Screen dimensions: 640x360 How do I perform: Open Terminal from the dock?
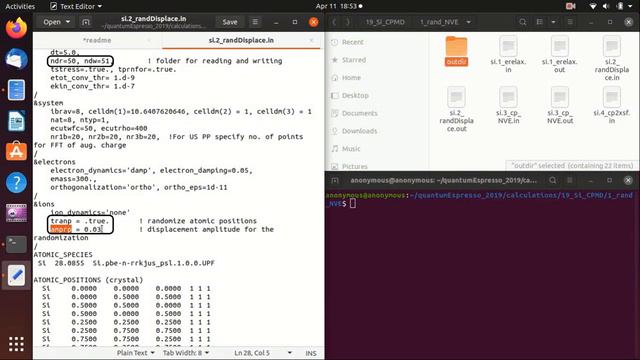[16, 244]
